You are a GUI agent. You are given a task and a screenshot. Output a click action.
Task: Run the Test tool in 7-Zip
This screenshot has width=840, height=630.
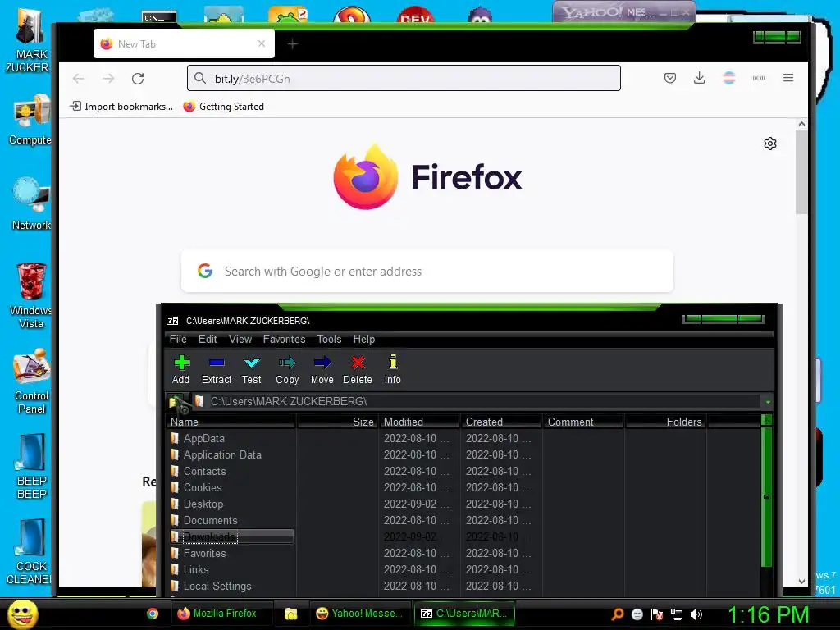(251, 370)
